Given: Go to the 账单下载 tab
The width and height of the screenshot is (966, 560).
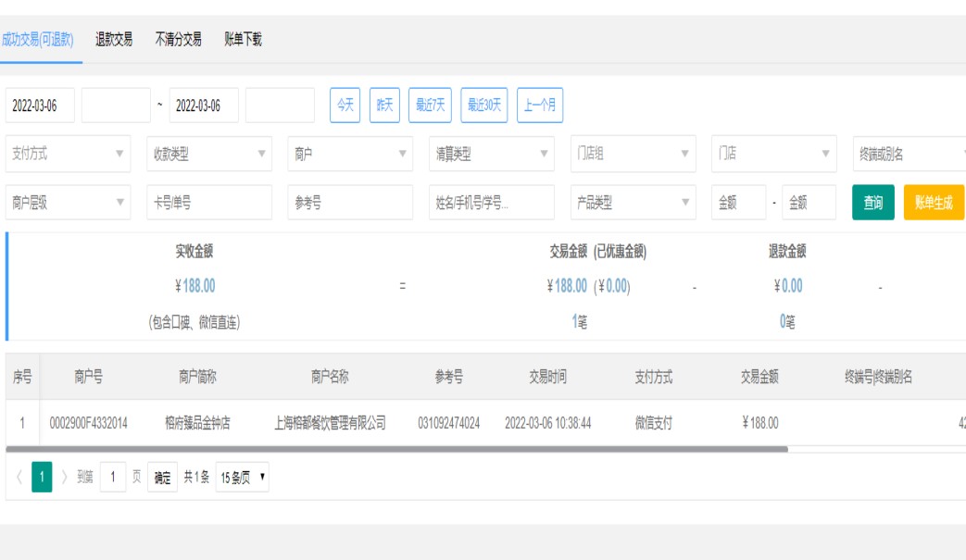Looking at the screenshot, I should tap(243, 40).
